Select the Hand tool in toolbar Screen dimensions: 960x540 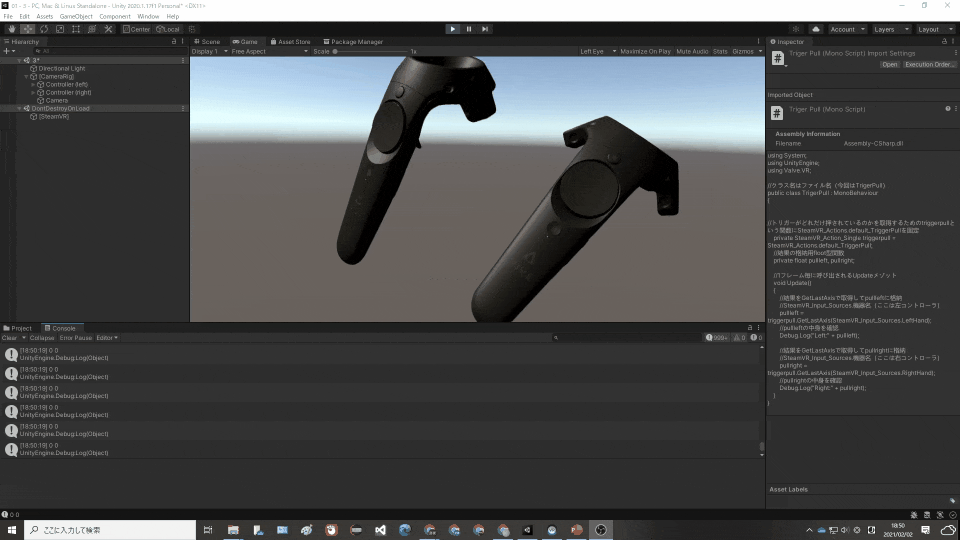pos(12,29)
